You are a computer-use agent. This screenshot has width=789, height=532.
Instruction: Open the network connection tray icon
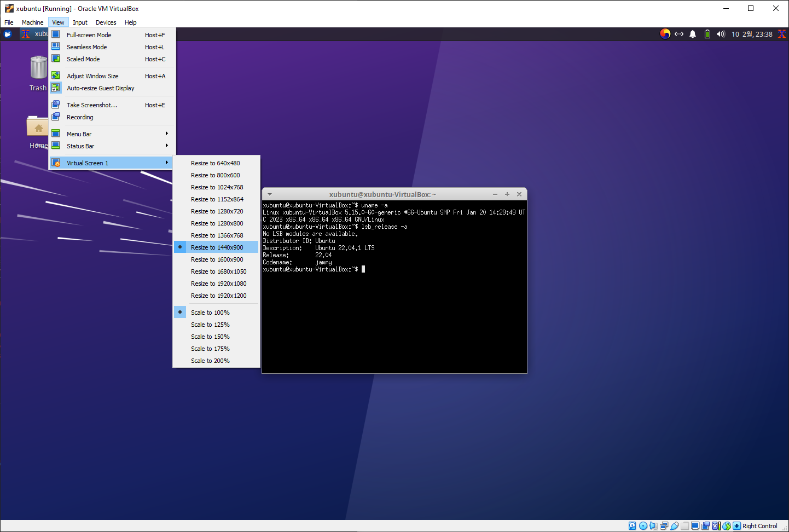(x=679, y=34)
